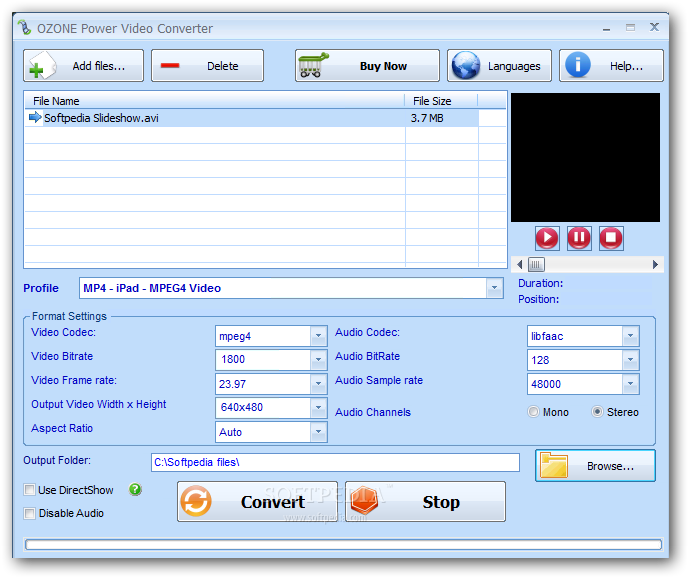Click the Add files button
Screen dimensions: 689x578
coord(83,65)
